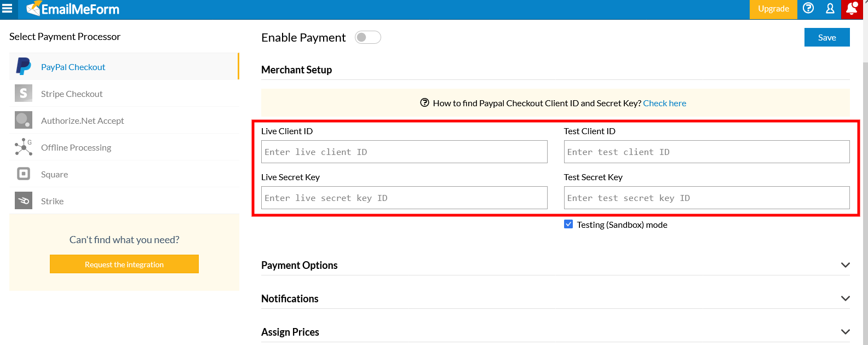Uncheck Testing (Sandbox) mode checkbox
Screen dimensions: 868x345
click(x=568, y=225)
